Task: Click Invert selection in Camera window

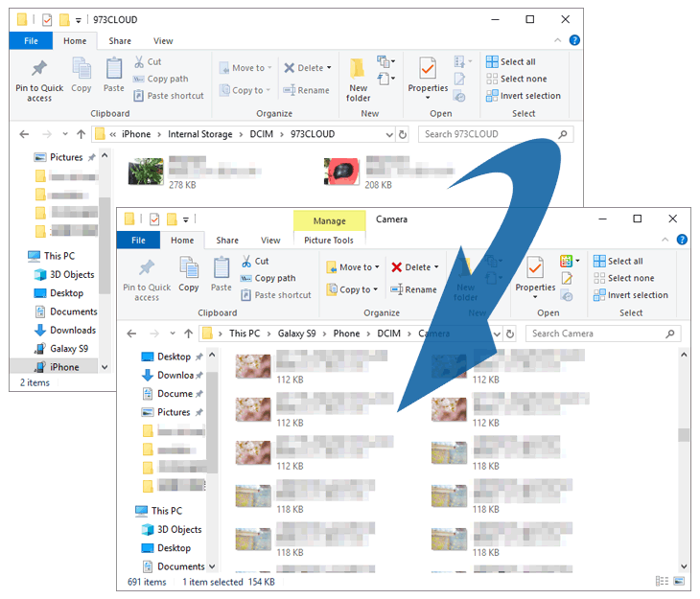Action: point(631,295)
